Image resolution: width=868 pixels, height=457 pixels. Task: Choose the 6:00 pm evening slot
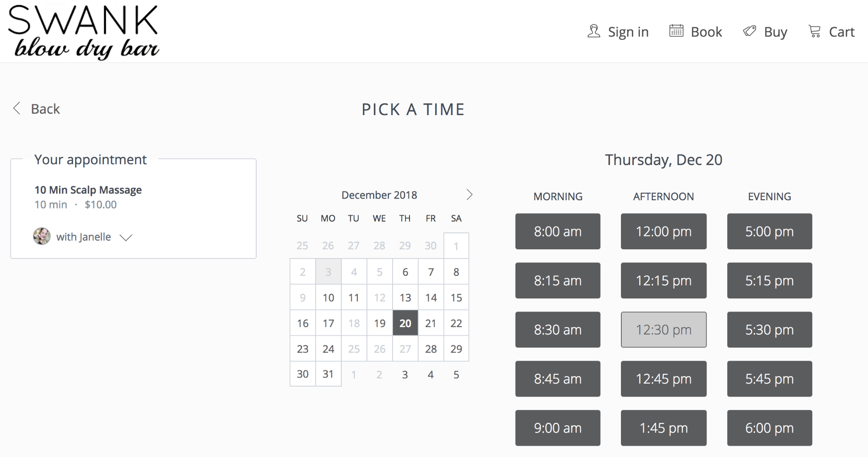(x=769, y=428)
